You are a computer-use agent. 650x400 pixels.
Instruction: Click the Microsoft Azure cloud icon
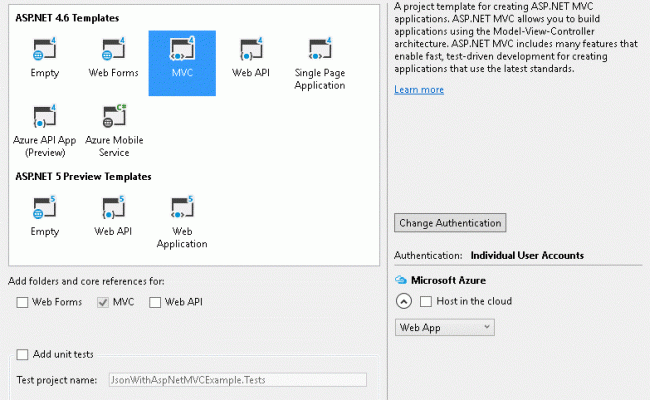point(400,280)
